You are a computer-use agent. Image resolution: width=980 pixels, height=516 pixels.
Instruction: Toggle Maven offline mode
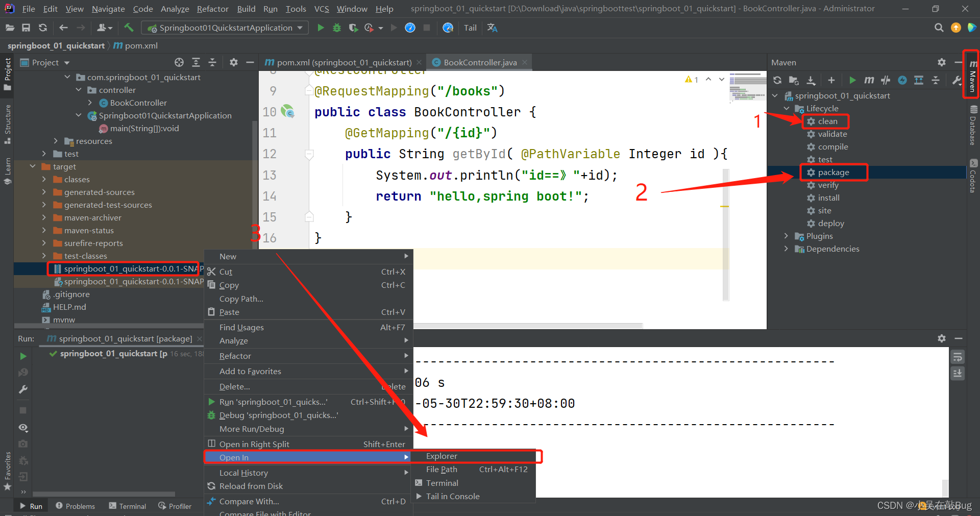click(886, 80)
